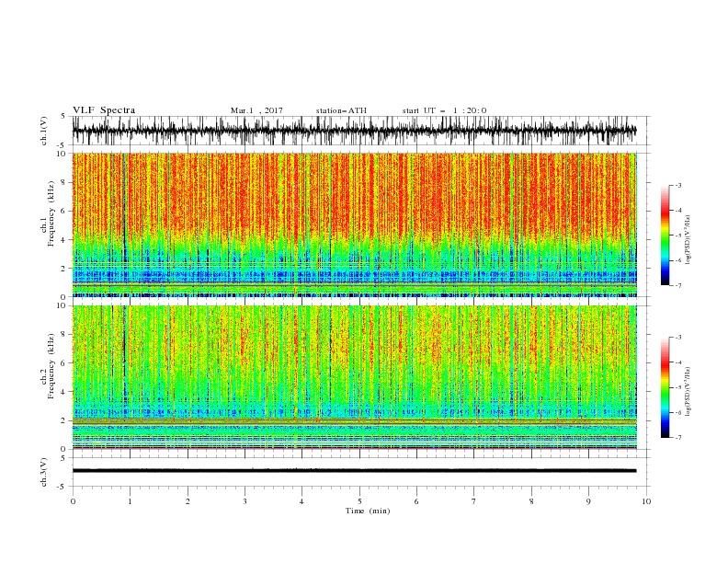Click the ch.2 PSD color scale bar
Viewport: 728px width, 563px height.
coord(665,387)
